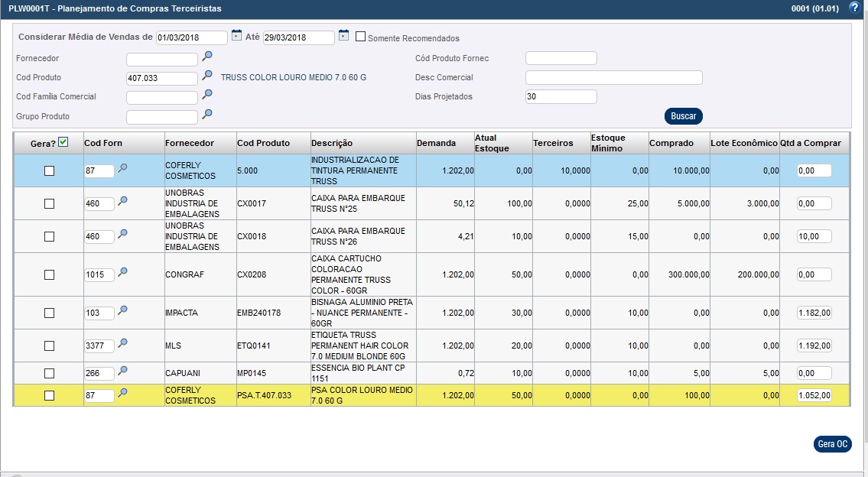868x477 pixels.
Task: Click supplier lookup icon in IMPACTA row
Action: (122, 310)
